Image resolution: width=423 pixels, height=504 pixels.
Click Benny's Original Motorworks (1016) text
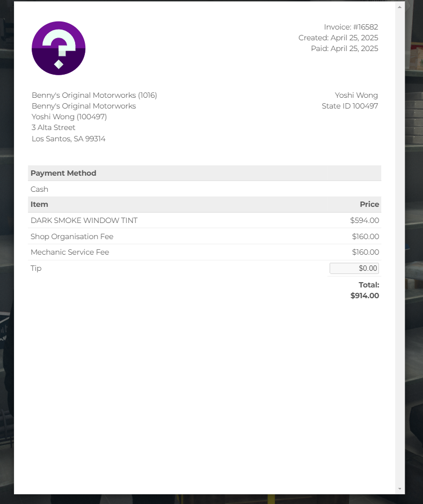(x=94, y=95)
